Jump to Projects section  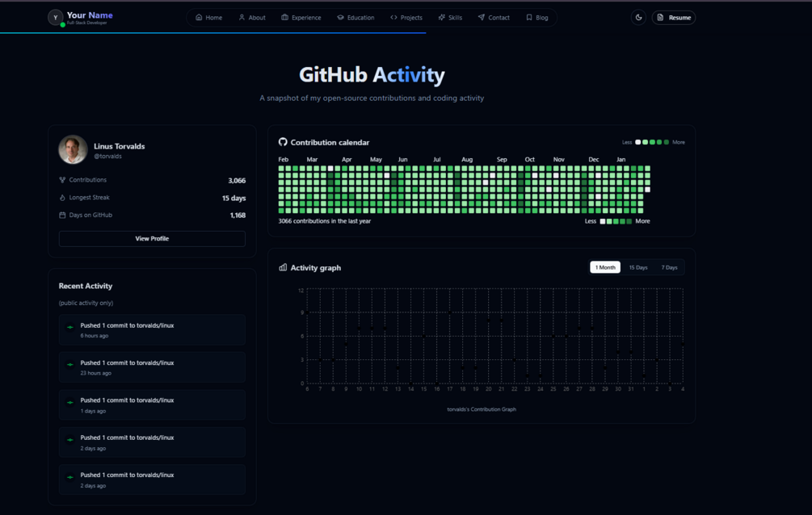click(406, 18)
